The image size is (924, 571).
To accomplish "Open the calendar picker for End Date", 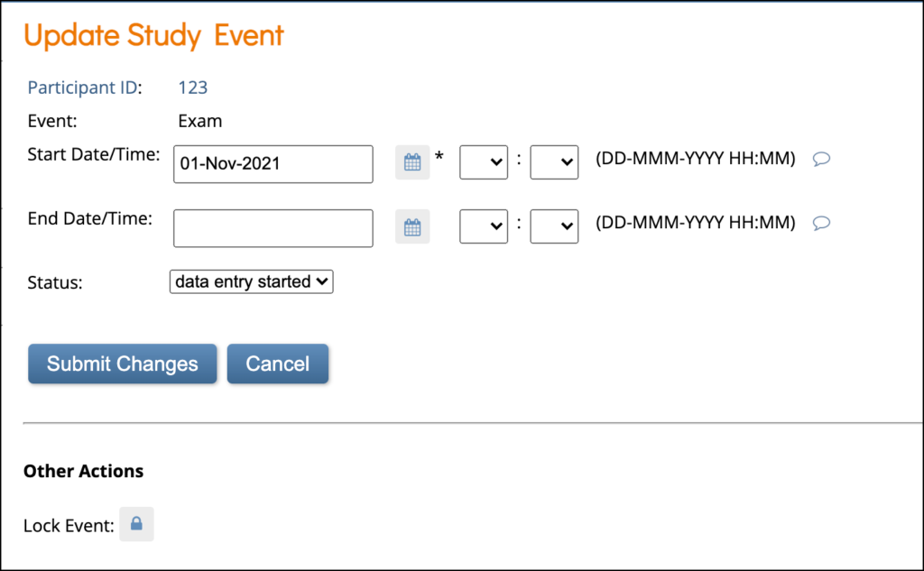I will pyautogui.click(x=412, y=226).
